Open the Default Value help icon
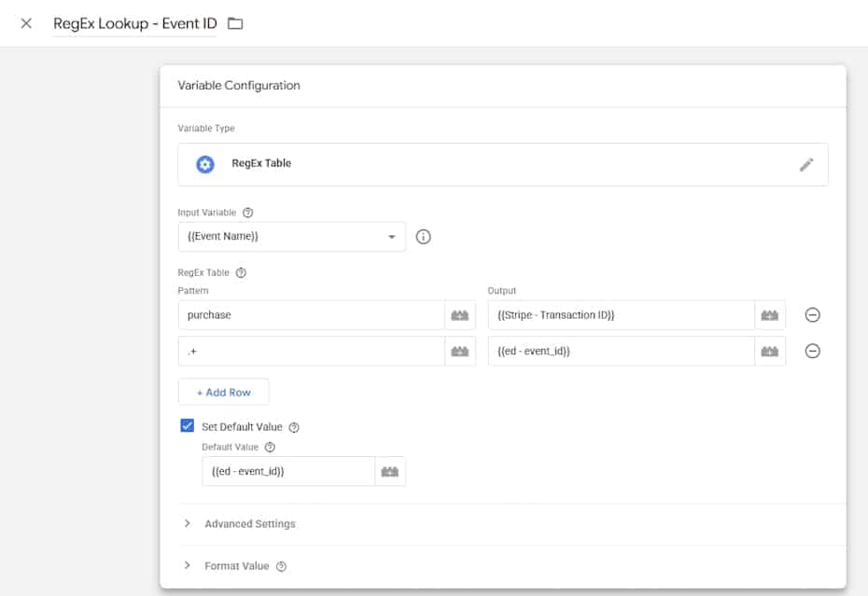 (270, 447)
